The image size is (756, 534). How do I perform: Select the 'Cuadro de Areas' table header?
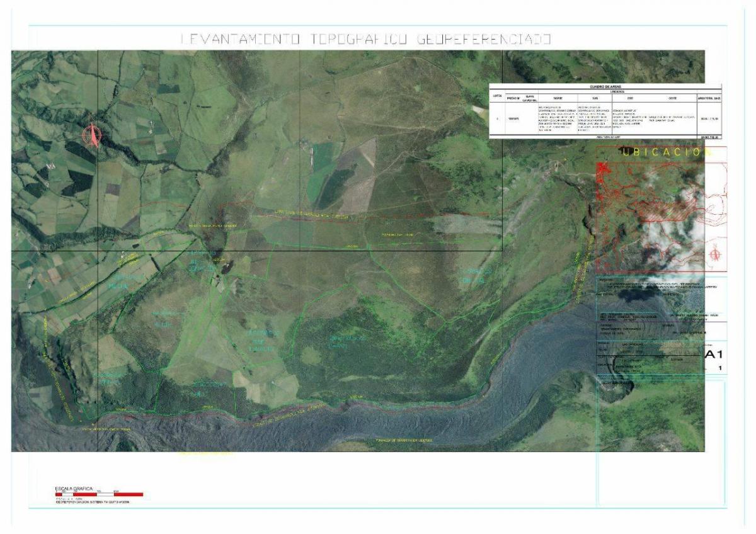coord(604,86)
